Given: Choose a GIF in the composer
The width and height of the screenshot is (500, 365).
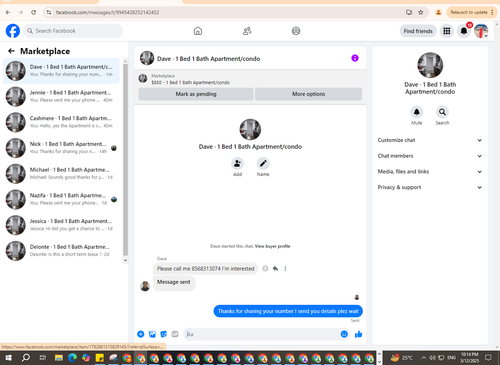Looking at the screenshot, I should coord(175,334).
